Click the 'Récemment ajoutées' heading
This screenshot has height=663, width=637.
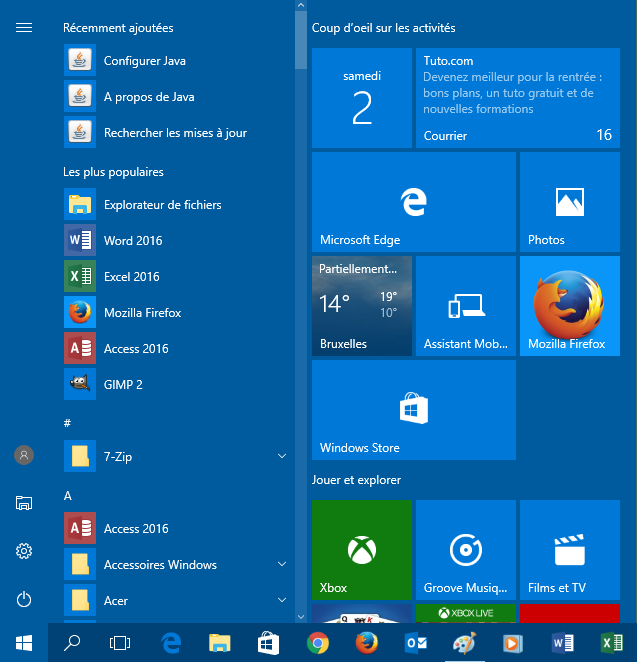[118, 28]
